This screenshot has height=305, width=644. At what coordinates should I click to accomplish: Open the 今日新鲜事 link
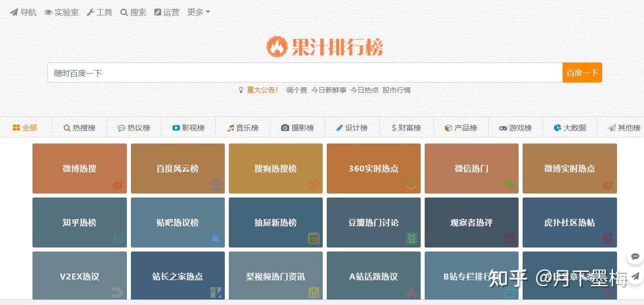pyautogui.click(x=329, y=90)
